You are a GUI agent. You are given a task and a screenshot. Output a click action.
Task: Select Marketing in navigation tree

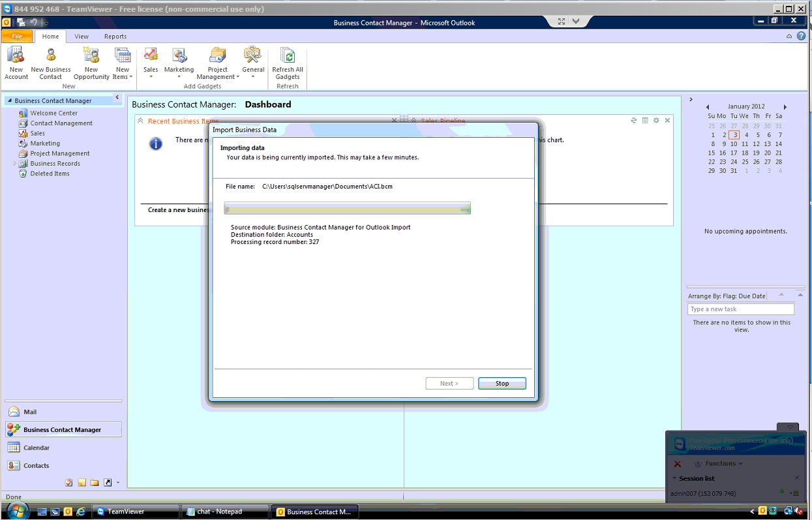[x=44, y=144]
